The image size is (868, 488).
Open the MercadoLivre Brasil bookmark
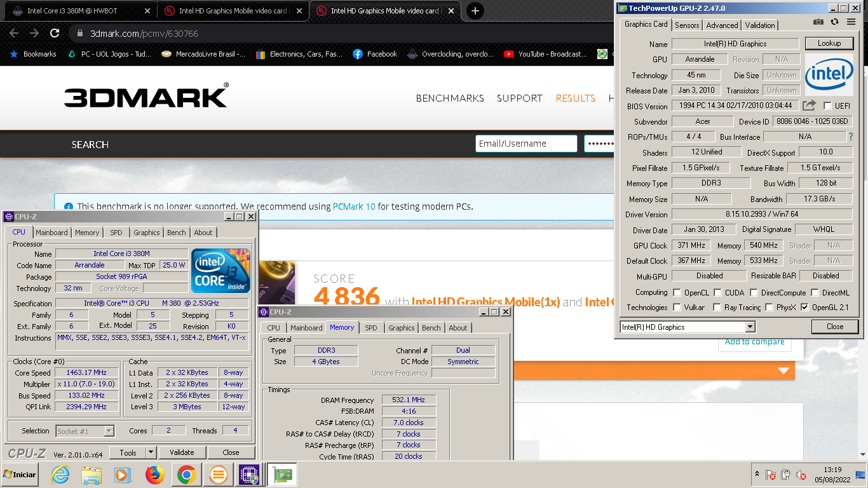pyautogui.click(x=203, y=54)
